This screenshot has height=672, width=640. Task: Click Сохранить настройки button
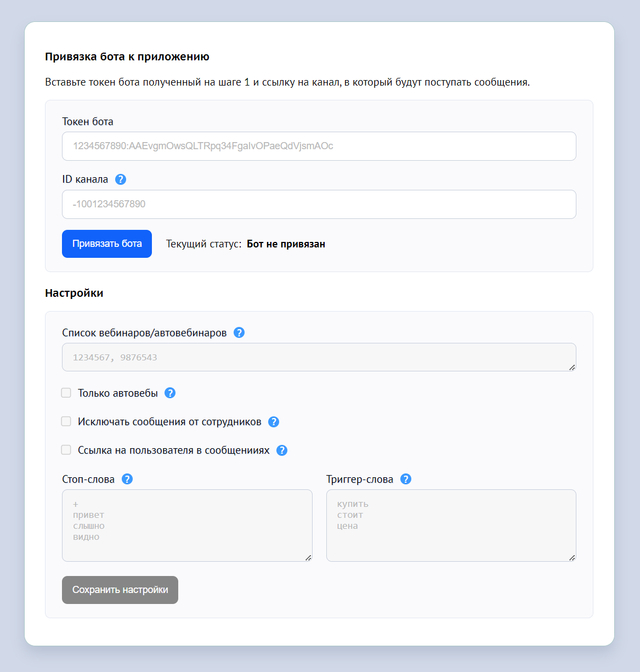(120, 590)
